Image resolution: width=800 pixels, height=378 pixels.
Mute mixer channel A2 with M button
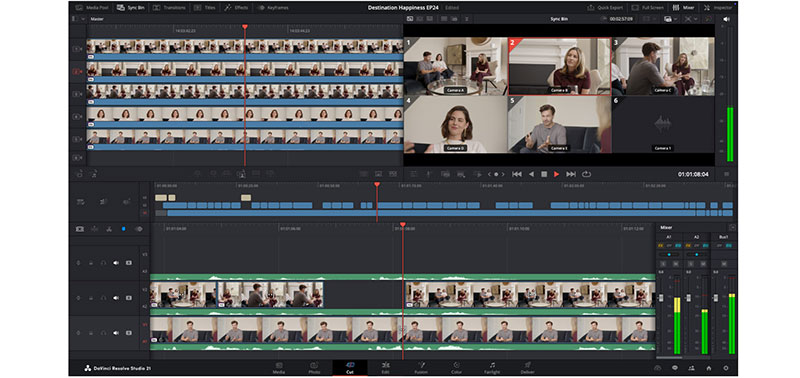click(x=703, y=264)
